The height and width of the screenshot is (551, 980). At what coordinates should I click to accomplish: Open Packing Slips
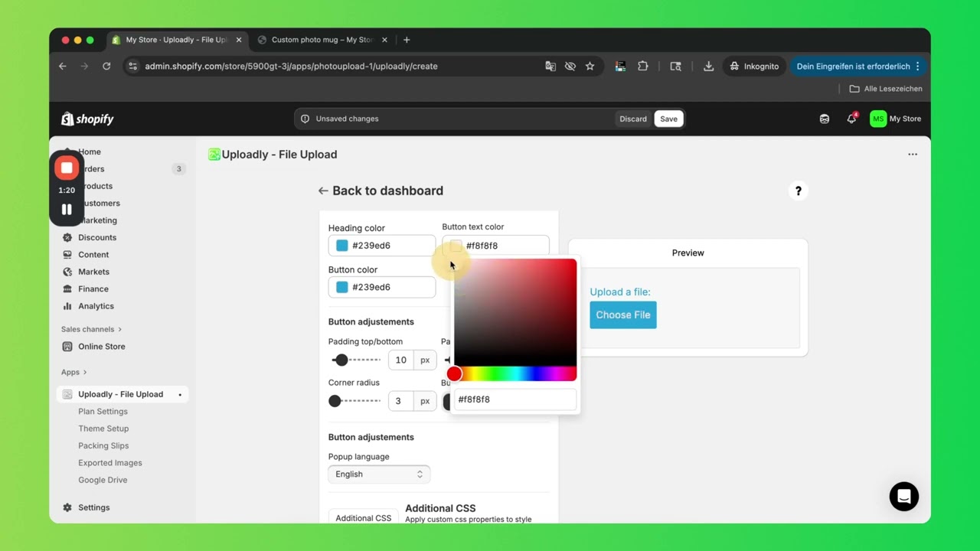click(x=103, y=446)
